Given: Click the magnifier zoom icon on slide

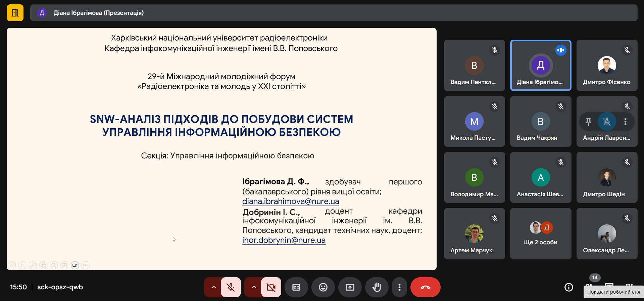Looking at the screenshot, I should [54, 265].
